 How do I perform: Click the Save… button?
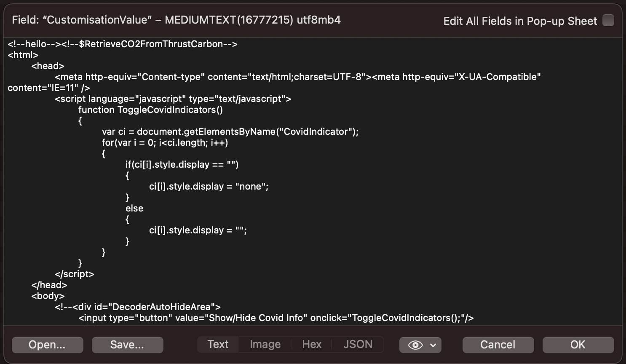[127, 345]
